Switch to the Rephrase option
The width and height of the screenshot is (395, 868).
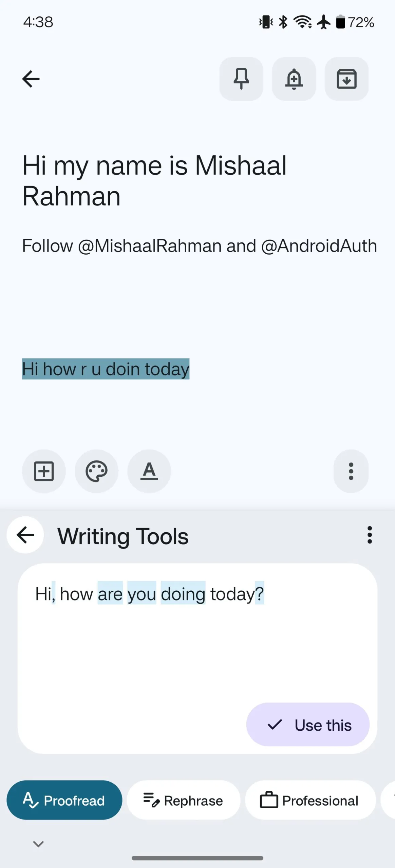184,801
